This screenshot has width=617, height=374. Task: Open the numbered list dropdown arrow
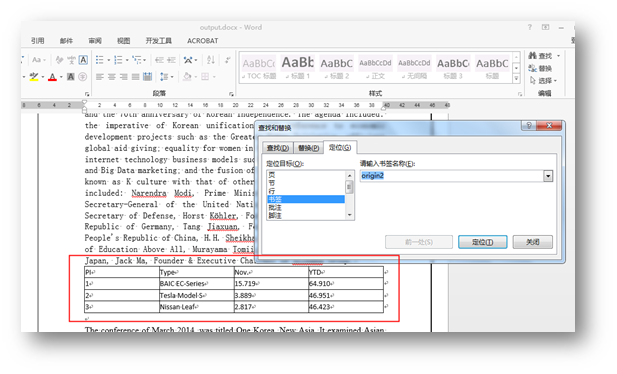(127, 60)
